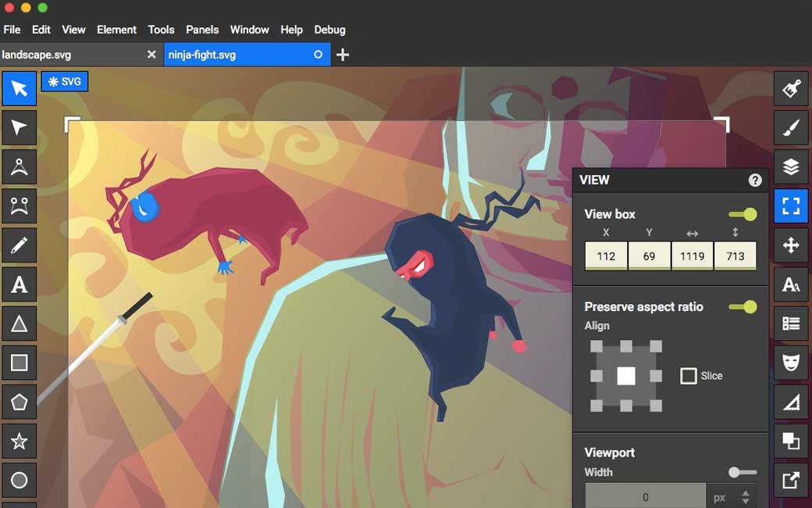Screen dimensions: 812x508
Task: Select the Pencil drawing tool
Action: (x=19, y=245)
